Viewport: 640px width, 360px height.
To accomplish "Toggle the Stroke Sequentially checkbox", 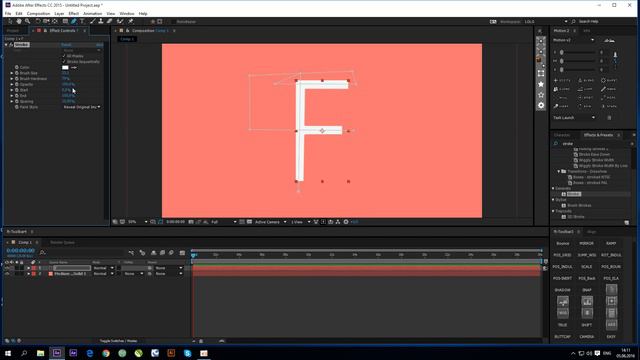I will (64, 61).
